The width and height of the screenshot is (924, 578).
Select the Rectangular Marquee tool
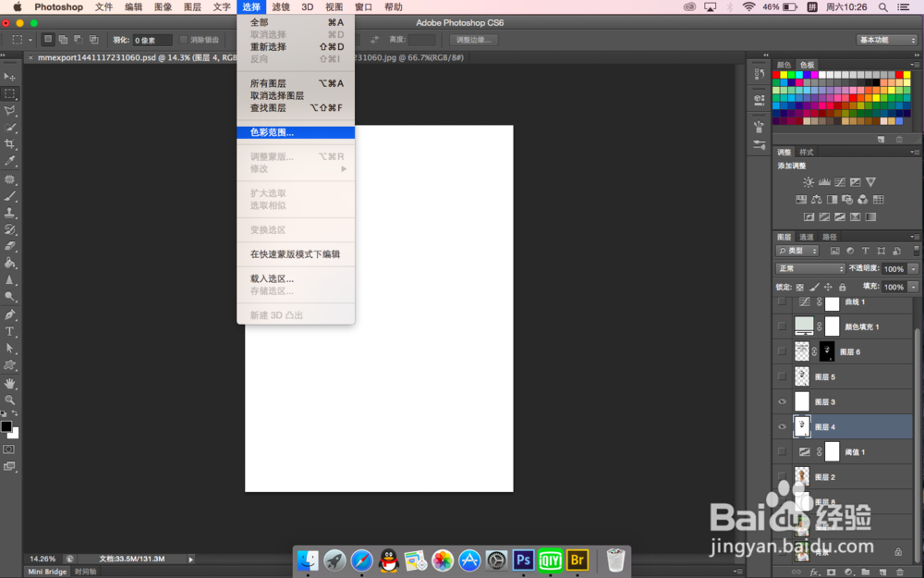[x=10, y=93]
